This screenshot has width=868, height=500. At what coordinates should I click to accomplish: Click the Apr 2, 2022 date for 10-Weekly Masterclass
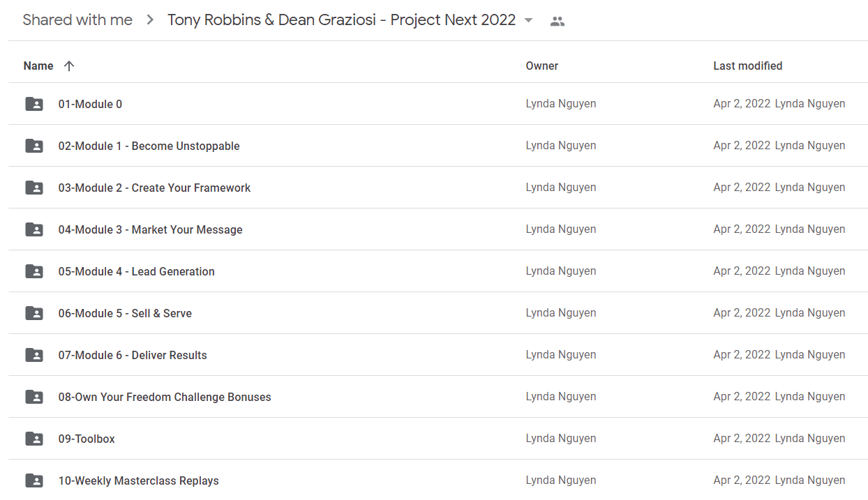tap(742, 480)
